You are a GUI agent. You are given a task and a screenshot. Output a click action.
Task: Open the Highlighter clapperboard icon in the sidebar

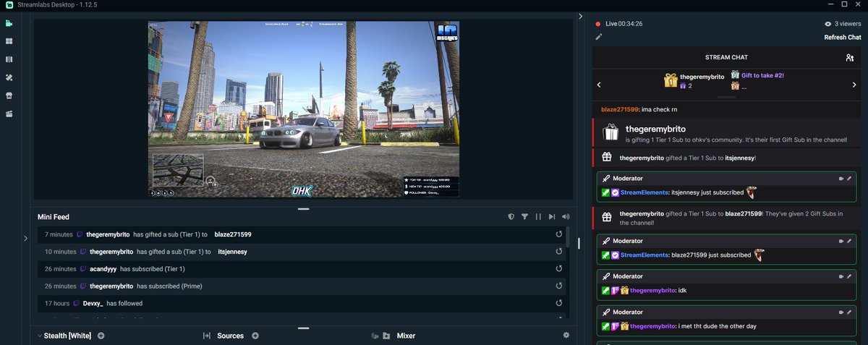[x=9, y=114]
